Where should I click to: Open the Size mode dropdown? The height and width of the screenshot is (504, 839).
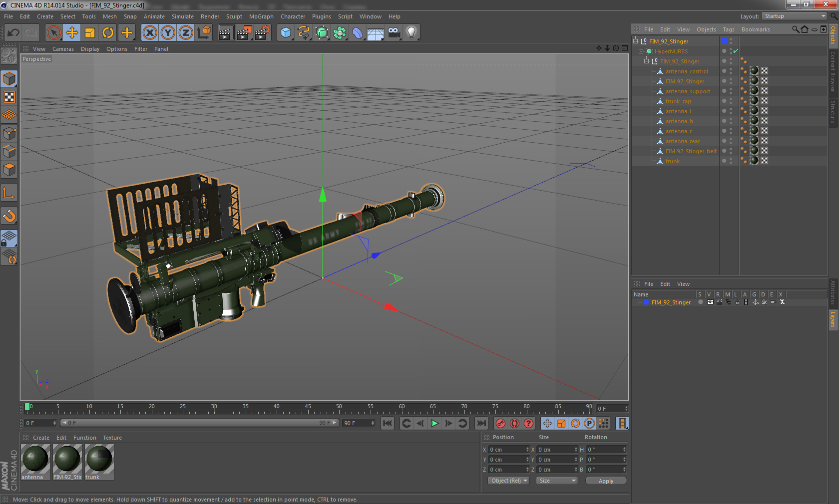pyautogui.click(x=557, y=481)
